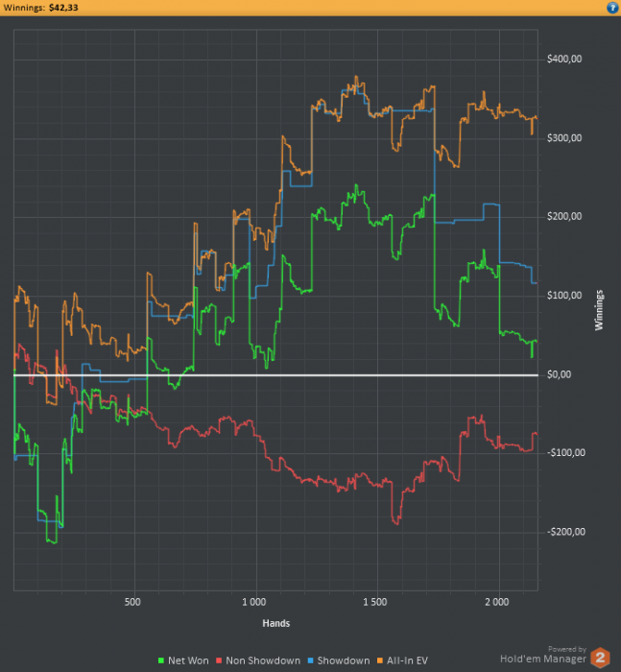The width and height of the screenshot is (621, 672).
Task: Click the 1 000 hands axis label
Action: [253, 602]
